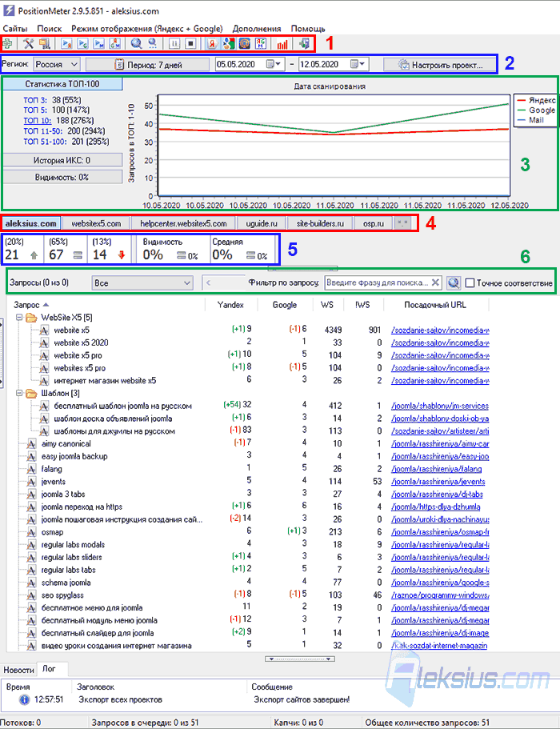Sort by the WS column header
Screen dimensions: 560x729
327,305
